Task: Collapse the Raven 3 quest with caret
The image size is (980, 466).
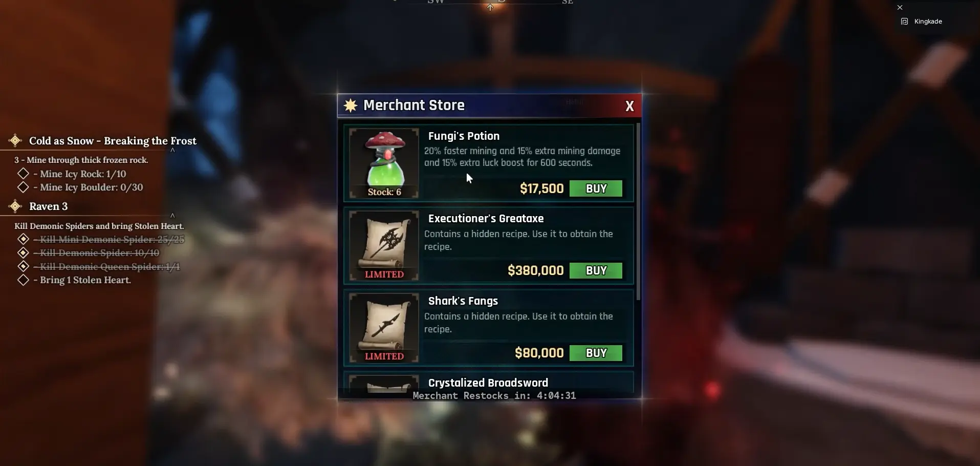Action: click(172, 216)
